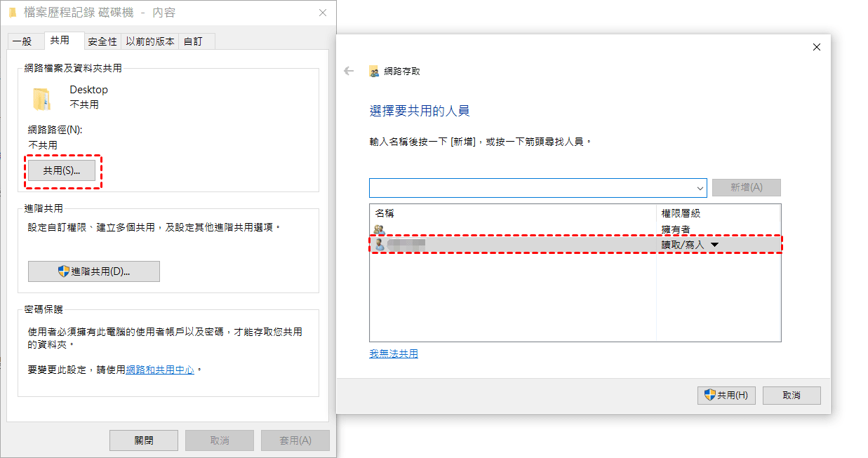Open the 網路和共用中心 link
Image resolution: width=868 pixels, height=458 pixels.
[x=160, y=369]
